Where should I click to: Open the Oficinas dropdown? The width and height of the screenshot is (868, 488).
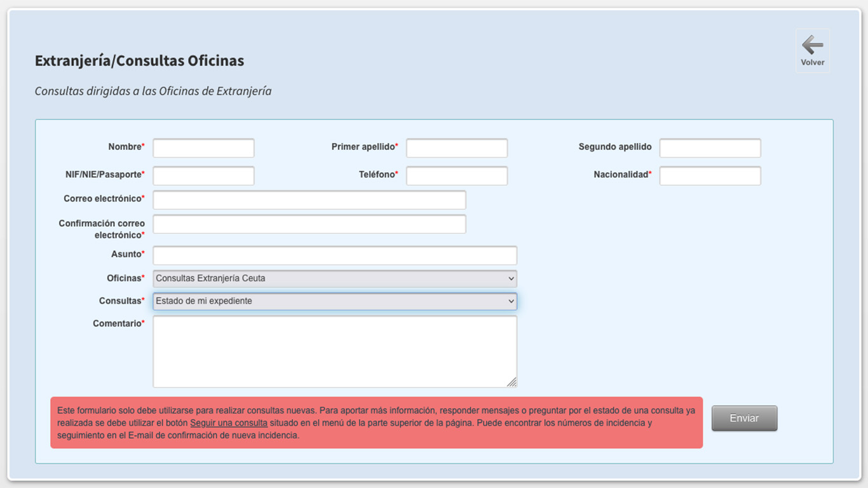click(x=335, y=278)
